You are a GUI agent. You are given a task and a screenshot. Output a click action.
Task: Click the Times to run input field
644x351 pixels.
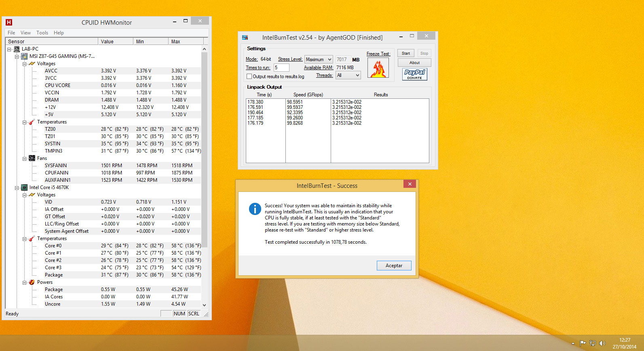tap(281, 68)
